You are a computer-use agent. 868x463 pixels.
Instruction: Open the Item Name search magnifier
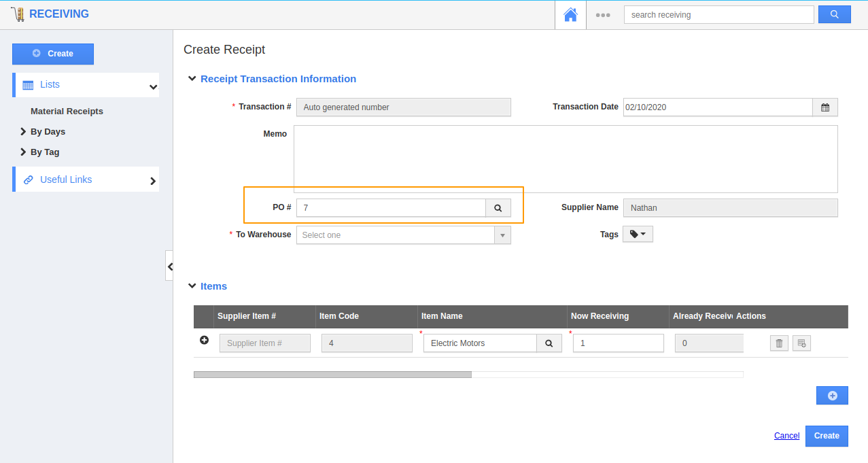tap(549, 343)
